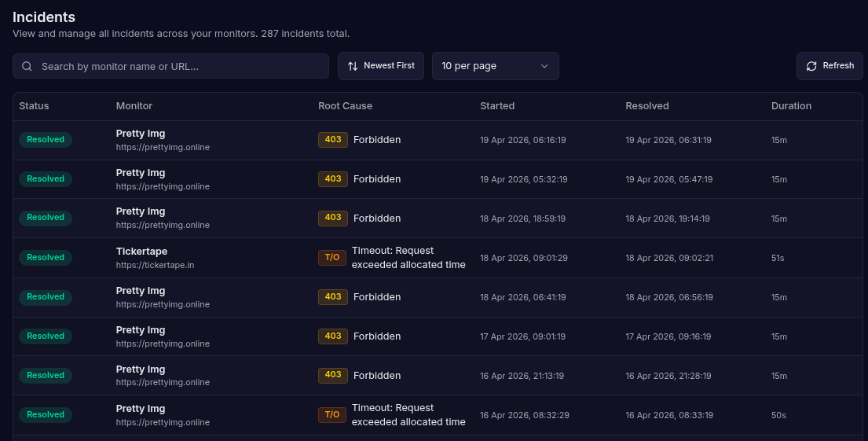Click Timeout root cause text in Tickertape row

408,258
